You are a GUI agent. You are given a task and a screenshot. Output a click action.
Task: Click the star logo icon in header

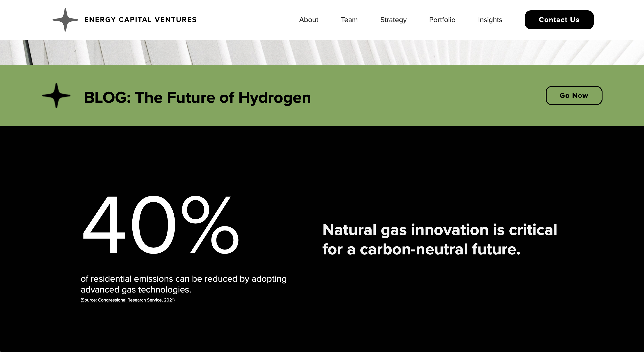coord(65,20)
